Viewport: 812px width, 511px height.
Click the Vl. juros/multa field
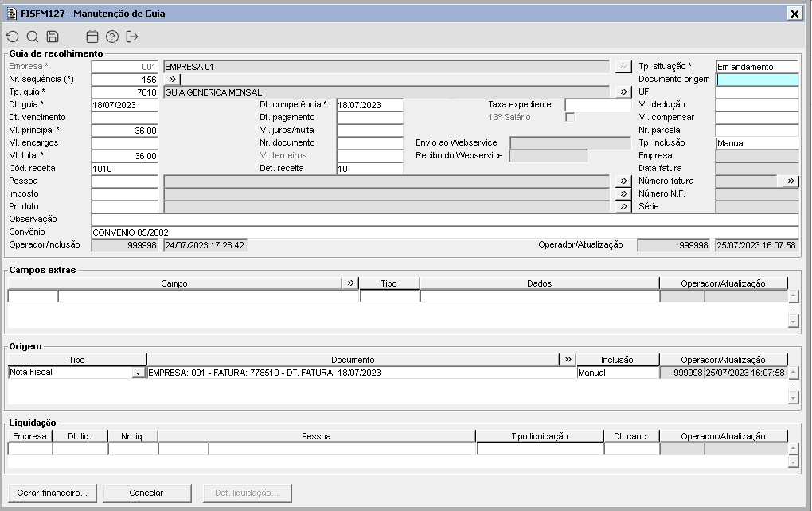(369, 131)
